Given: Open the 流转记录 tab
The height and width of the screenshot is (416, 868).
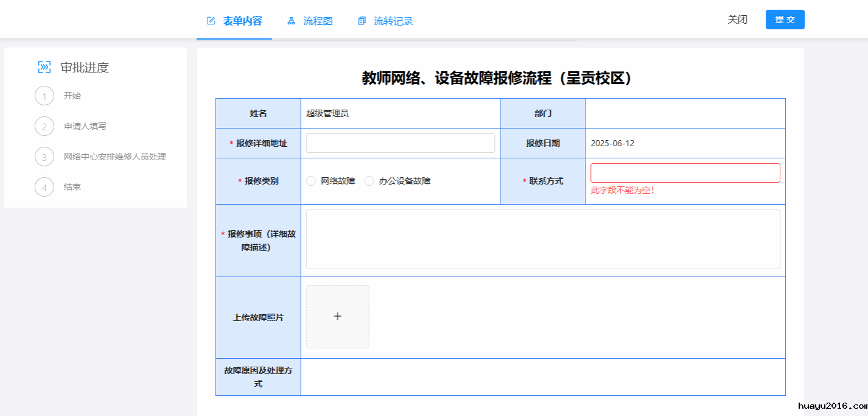Looking at the screenshot, I should (393, 21).
